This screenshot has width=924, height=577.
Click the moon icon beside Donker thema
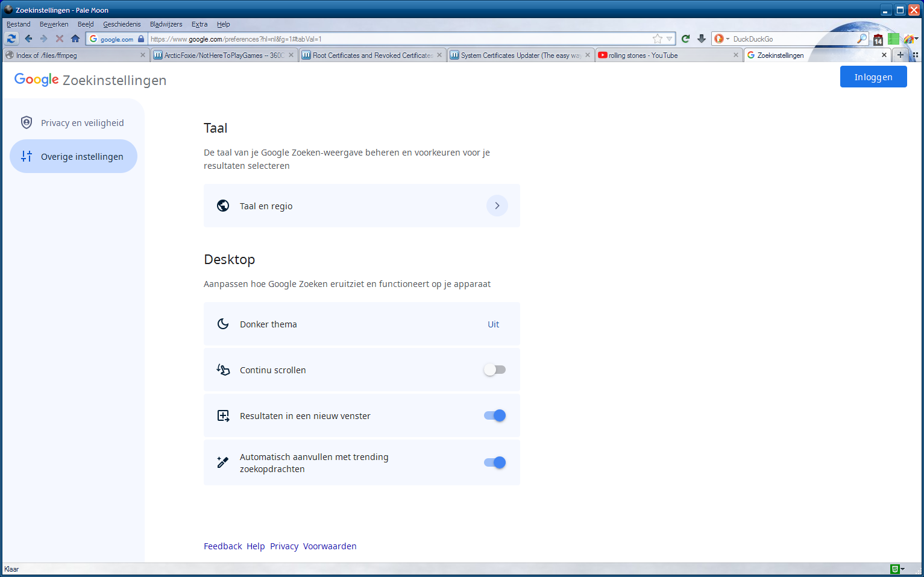(x=223, y=324)
